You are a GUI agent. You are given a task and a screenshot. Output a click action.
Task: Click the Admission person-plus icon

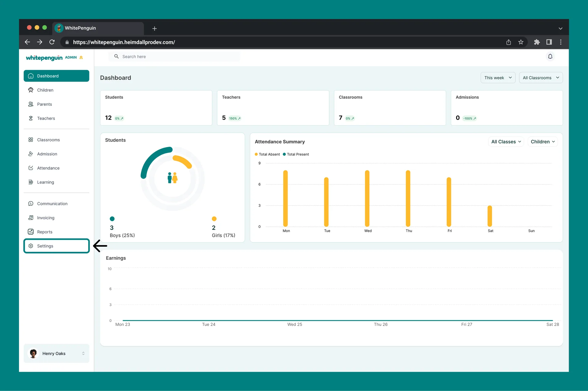tap(31, 154)
